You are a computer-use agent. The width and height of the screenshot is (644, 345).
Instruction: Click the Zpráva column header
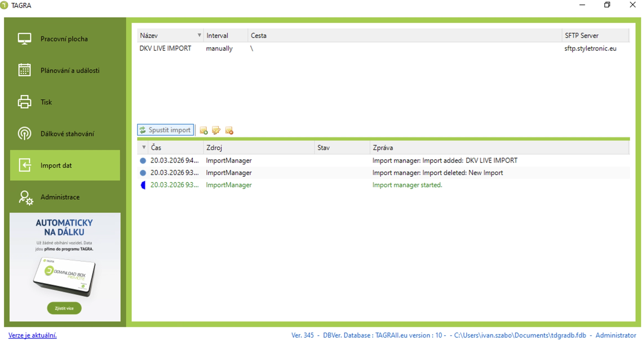499,148
